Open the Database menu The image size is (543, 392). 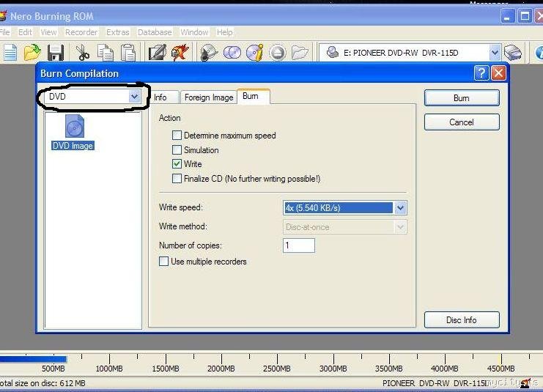[155, 32]
